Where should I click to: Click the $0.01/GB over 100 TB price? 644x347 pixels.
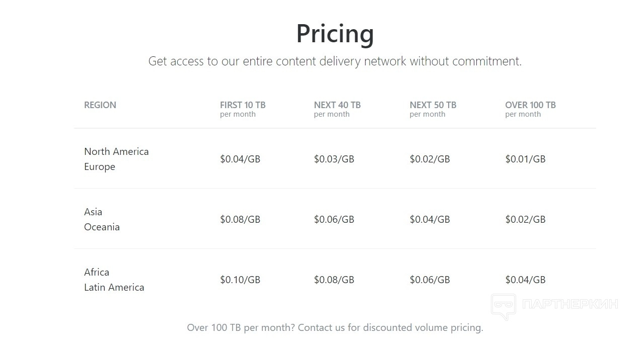pos(525,159)
